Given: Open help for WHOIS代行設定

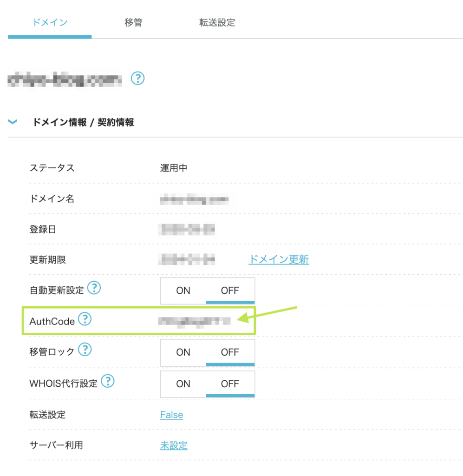Looking at the screenshot, I should [x=107, y=381].
